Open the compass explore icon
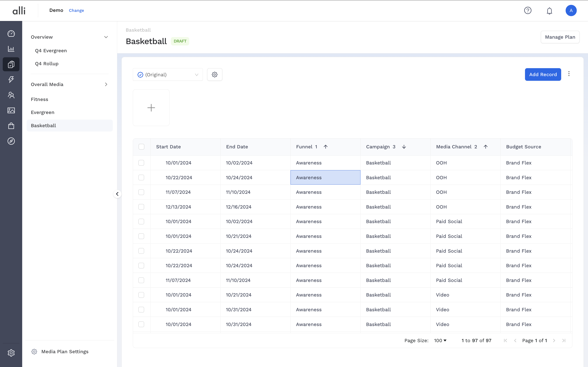This screenshot has width=588, height=367. pos(11,141)
